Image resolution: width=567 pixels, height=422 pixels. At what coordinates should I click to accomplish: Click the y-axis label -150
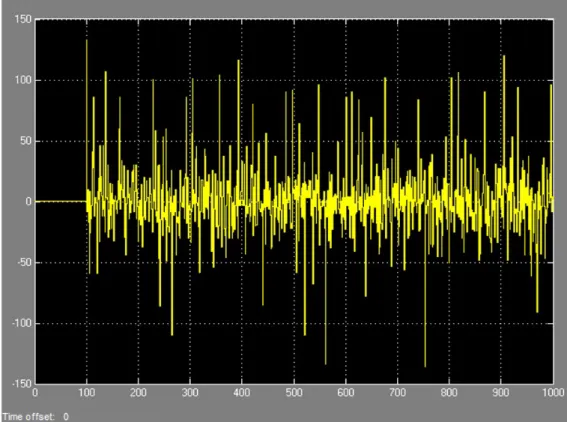click(x=22, y=384)
